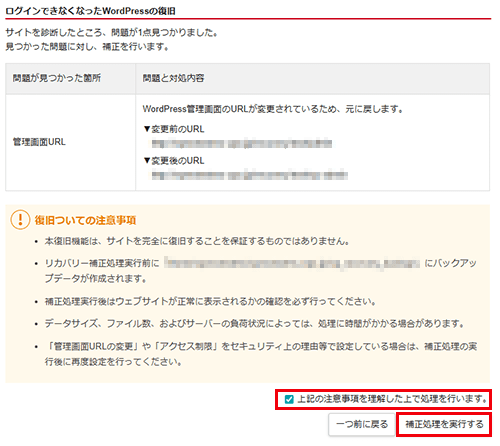Click the 本復旧機能は bullet note
The height and width of the screenshot is (446, 500).
(x=197, y=241)
